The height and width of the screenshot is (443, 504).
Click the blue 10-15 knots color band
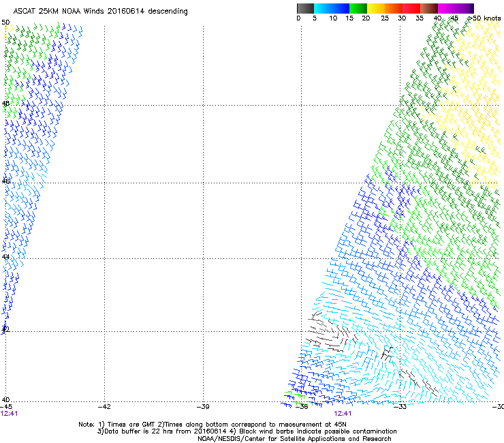pos(341,8)
